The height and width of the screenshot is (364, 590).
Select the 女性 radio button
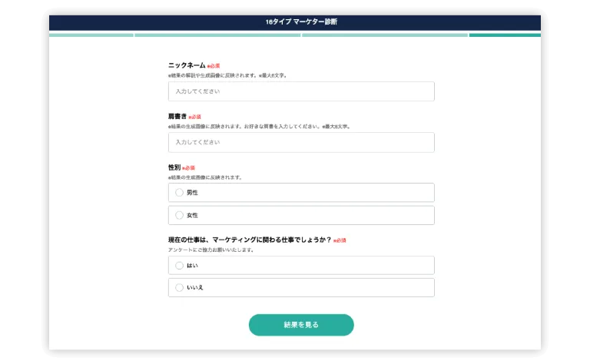(x=180, y=215)
